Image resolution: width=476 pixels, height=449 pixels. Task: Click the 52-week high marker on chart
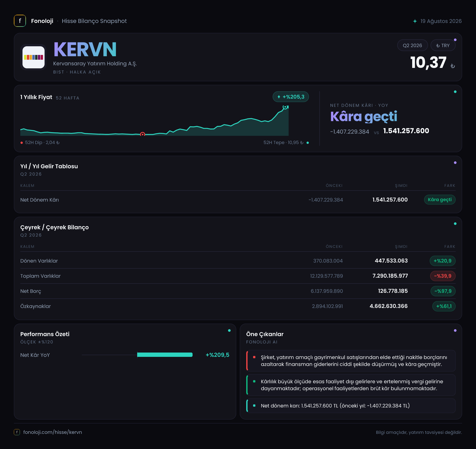coord(285,107)
